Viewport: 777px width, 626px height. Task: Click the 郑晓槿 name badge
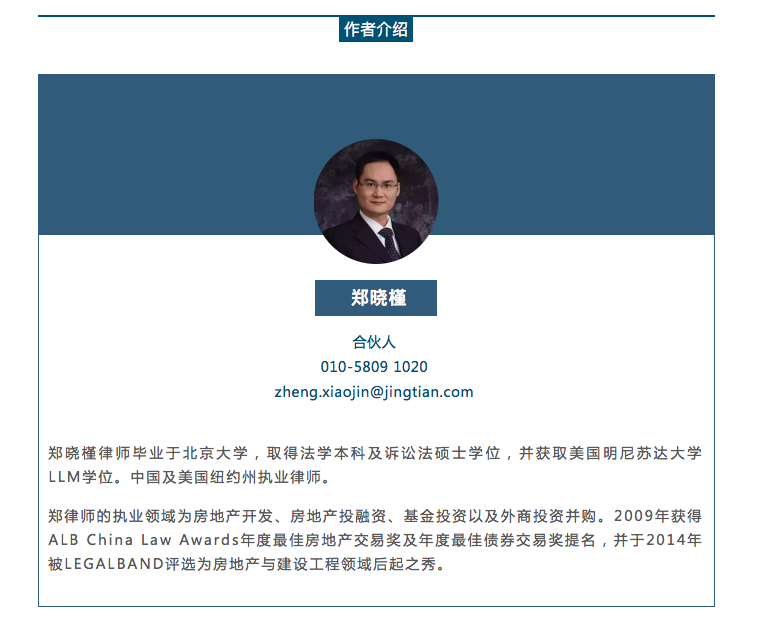376,298
